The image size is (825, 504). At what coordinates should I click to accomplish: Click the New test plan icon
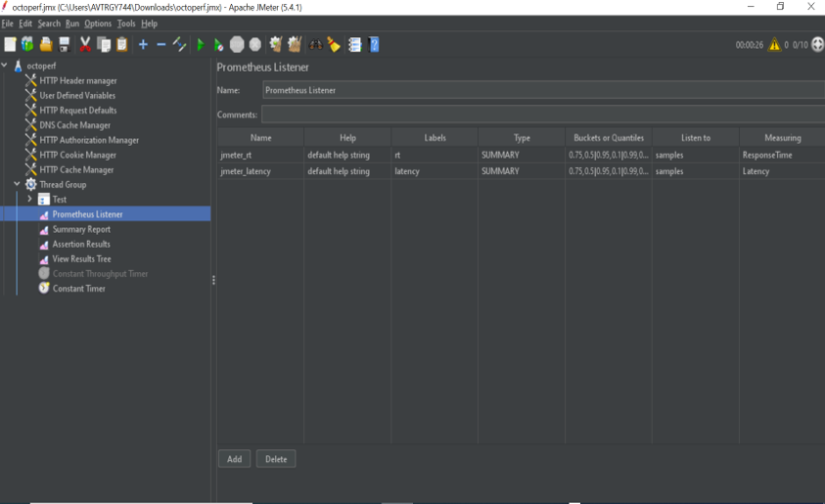click(10, 45)
